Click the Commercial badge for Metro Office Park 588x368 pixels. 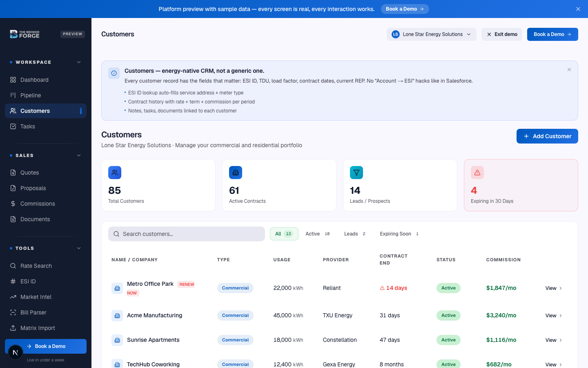point(235,288)
